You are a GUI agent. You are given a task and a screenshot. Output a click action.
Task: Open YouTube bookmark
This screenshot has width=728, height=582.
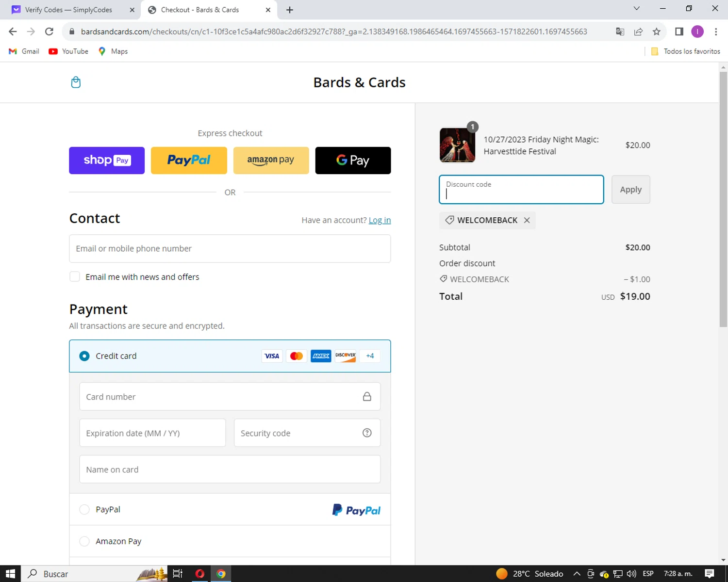click(68, 51)
